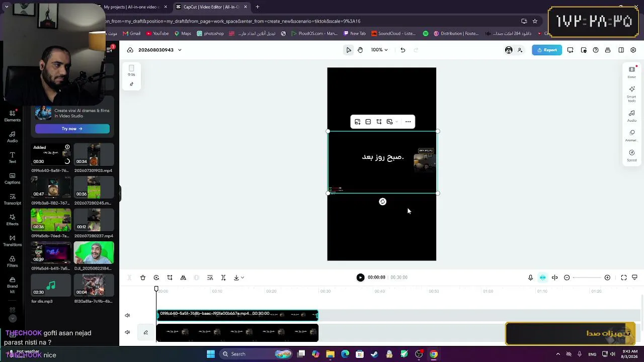
Task: Crop the clip using the floating toolbar
Action: point(379,122)
